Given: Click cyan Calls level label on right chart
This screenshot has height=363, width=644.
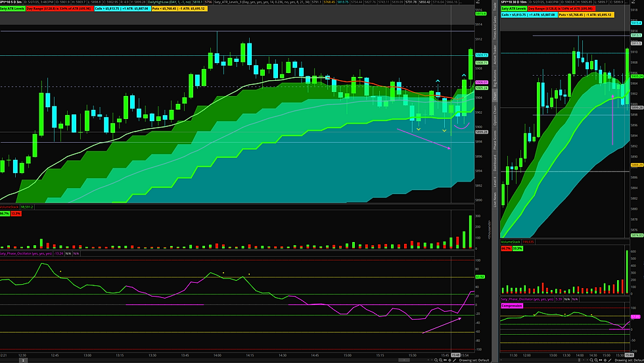Looking at the screenshot, I should coord(529,15).
